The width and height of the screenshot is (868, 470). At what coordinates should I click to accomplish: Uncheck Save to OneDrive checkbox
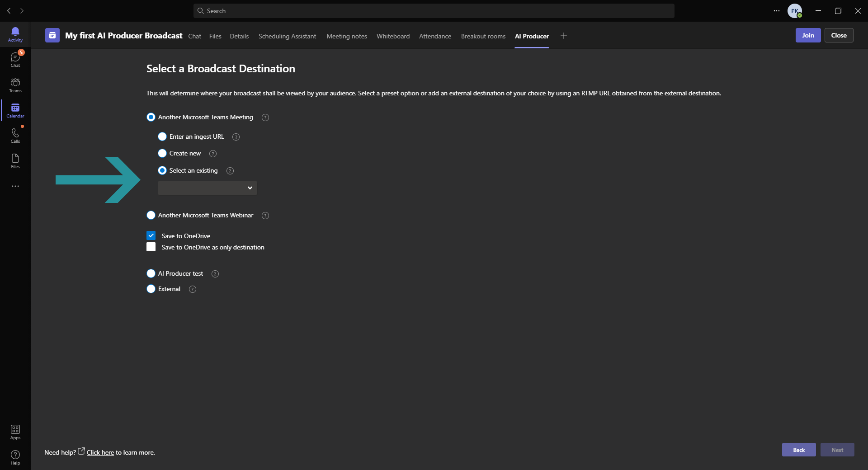[151, 235]
